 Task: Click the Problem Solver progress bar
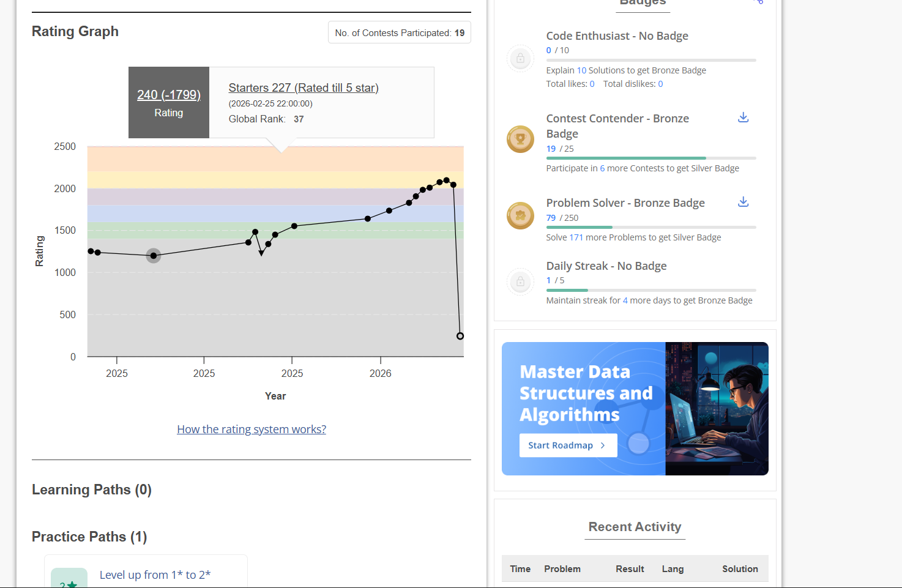click(651, 227)
